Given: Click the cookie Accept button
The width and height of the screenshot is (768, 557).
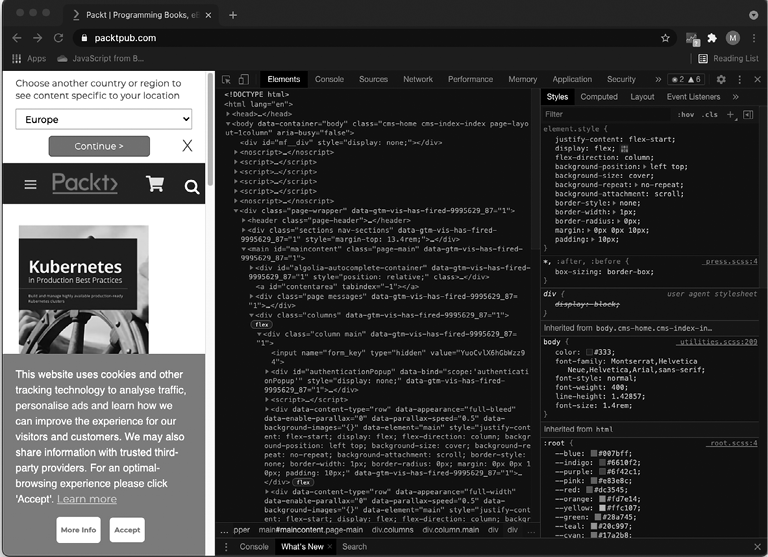Looking at the screenshot, I should tap(127, 530).
